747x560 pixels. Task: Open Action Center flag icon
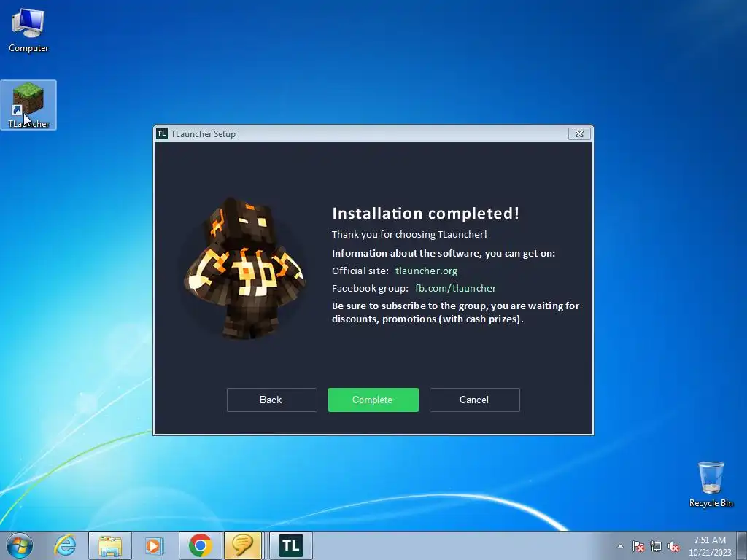[x=638, y=546]
